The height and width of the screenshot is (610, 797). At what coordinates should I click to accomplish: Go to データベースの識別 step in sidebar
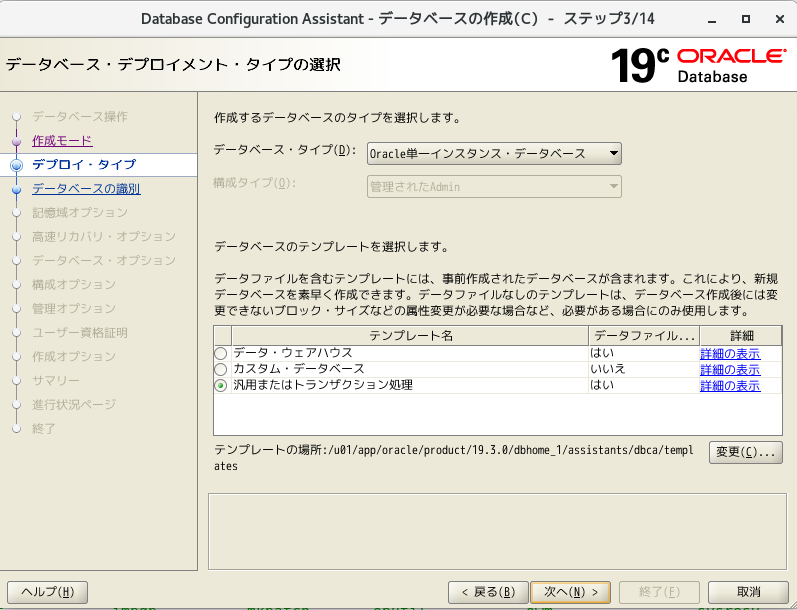pyautogui.click(x=86, y=189)
